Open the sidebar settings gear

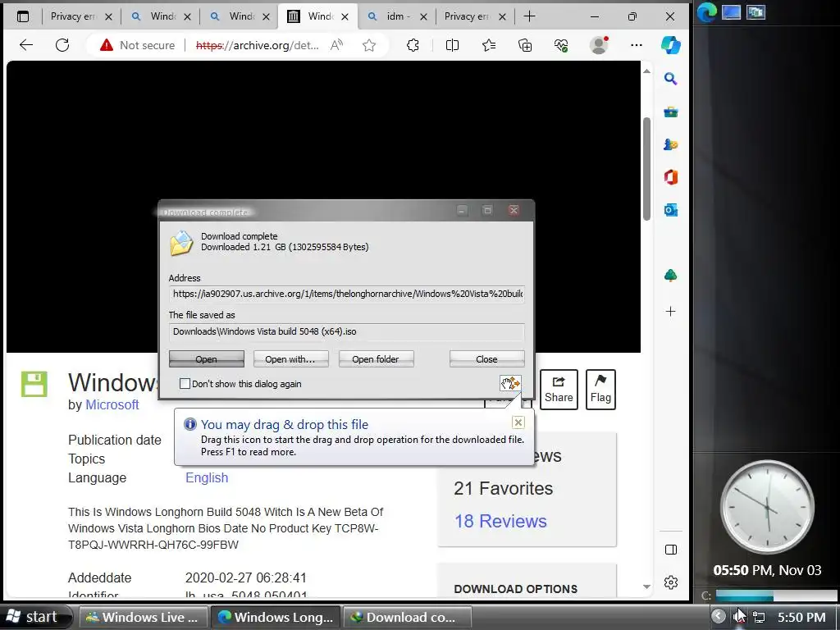point(671,582)
